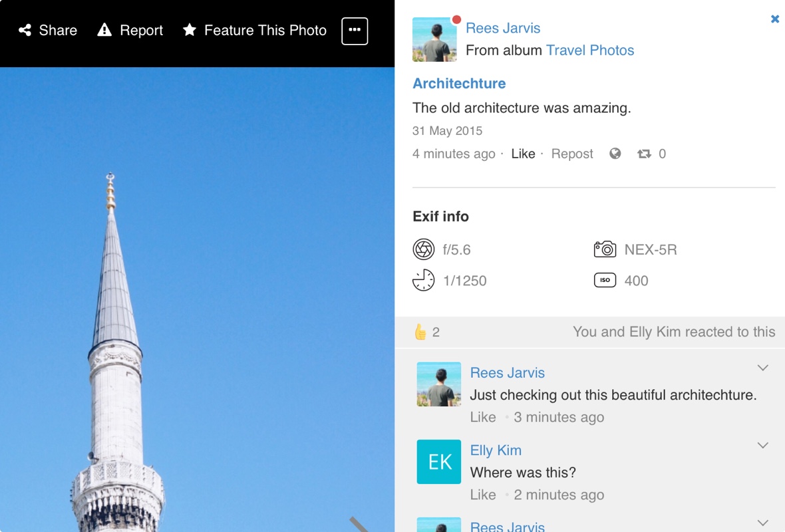This screenshot has width=785, height=532.
Task: Click 'The old architecture was amazing.' description
Action: [521, 108]
